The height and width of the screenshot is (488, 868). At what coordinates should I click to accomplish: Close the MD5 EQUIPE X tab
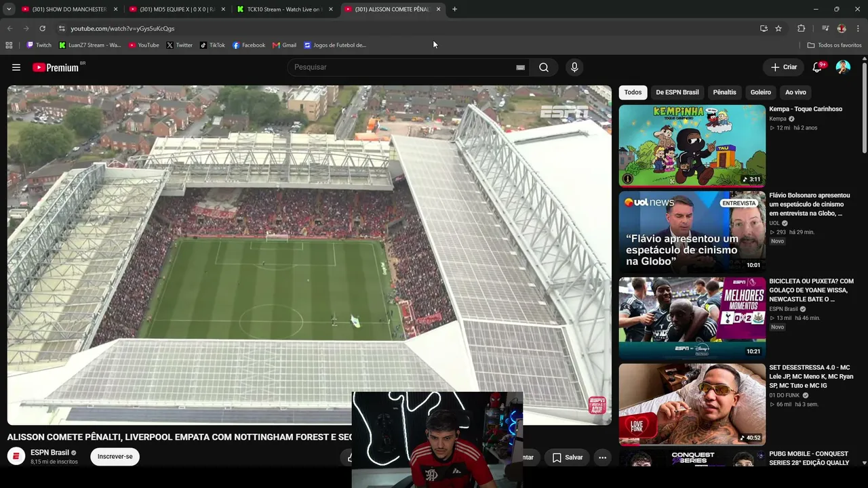(x=223, y=9)
